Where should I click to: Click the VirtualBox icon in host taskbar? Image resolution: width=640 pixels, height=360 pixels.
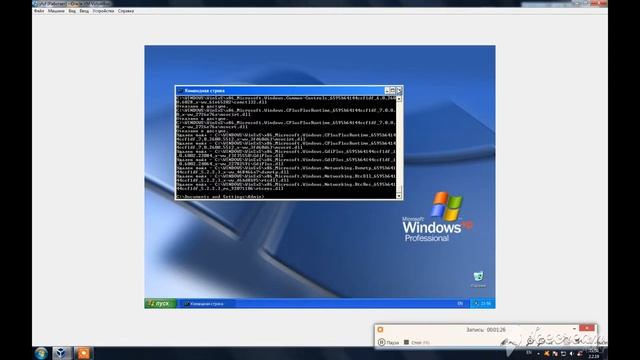[x=61, y=353]
